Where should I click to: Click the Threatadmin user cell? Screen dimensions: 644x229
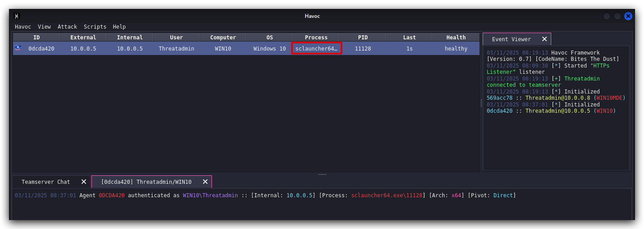coord(176,48)
